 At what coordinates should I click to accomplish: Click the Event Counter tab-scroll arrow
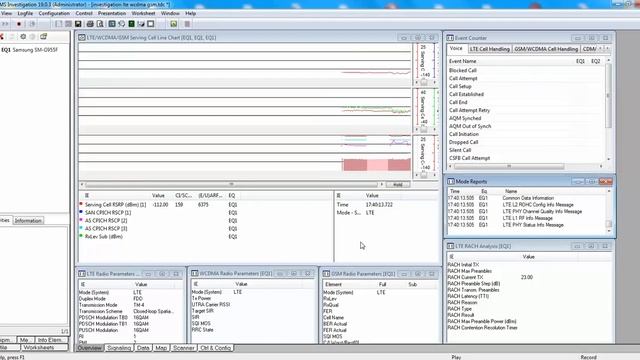click(607, 49)
